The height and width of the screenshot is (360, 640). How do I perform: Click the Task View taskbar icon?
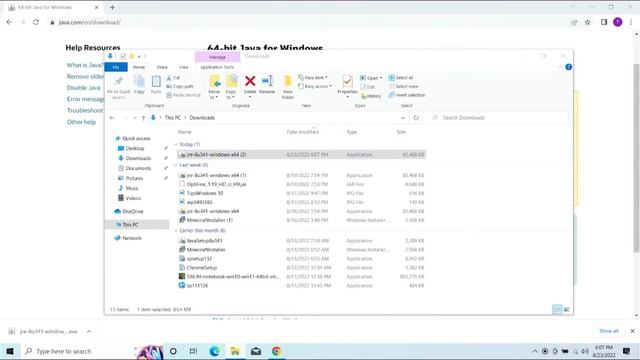tap(193, 351)
